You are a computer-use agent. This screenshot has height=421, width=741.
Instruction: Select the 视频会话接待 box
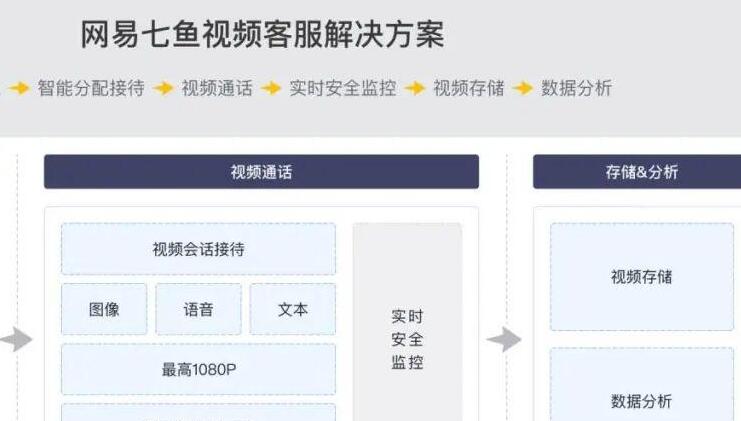tap(198, 249)
